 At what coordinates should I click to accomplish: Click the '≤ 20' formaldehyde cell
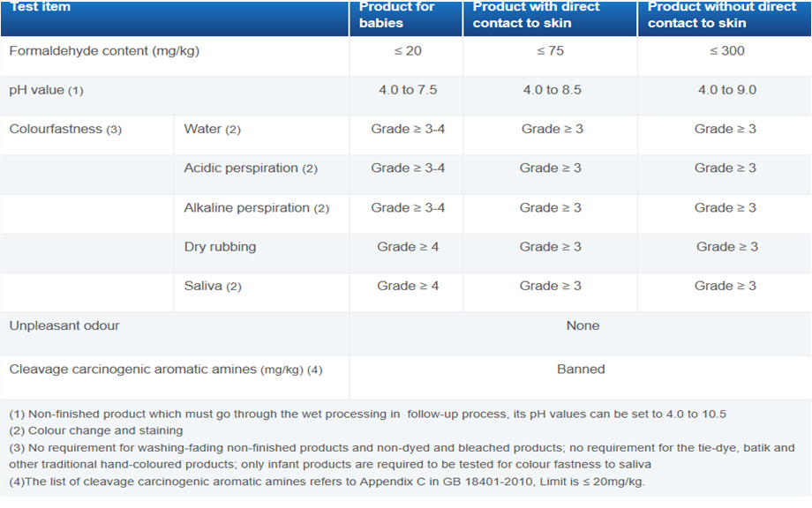click(408, 51)
